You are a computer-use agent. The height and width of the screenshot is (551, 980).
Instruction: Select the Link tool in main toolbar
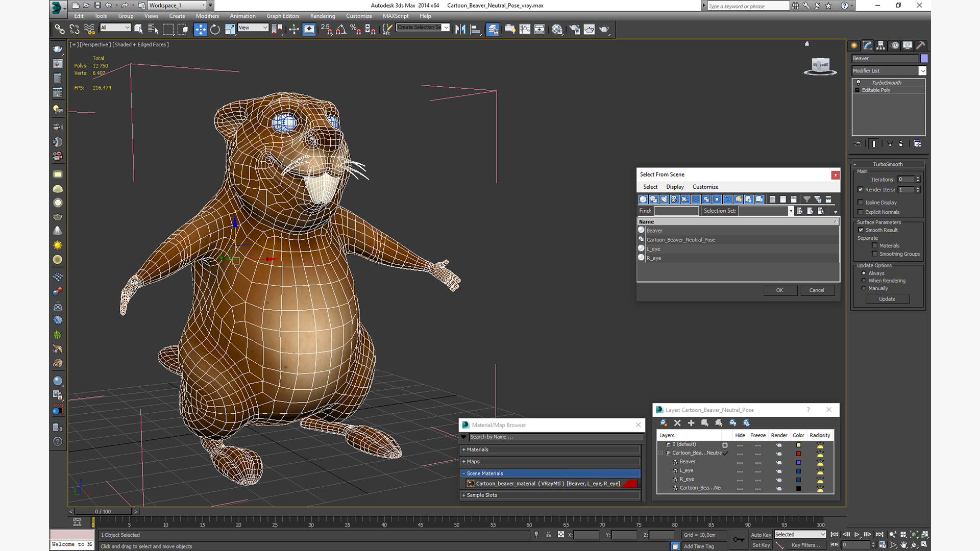pyautogui.click(x=60, y=29)
